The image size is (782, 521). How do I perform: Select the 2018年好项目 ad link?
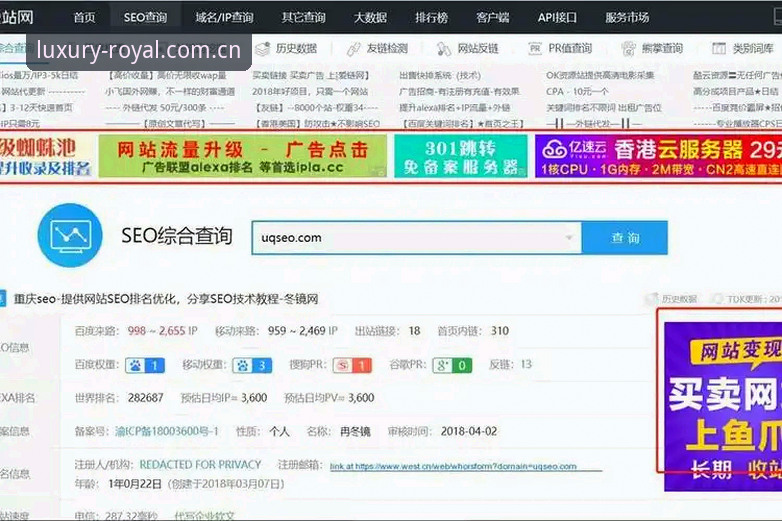point(310,92)
